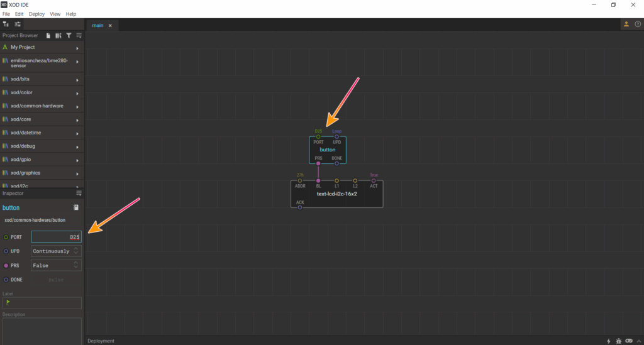The height and width of the screenshot is (345, 644).
Task: Expand the xod/color library arrow
Action: point(77,94)
